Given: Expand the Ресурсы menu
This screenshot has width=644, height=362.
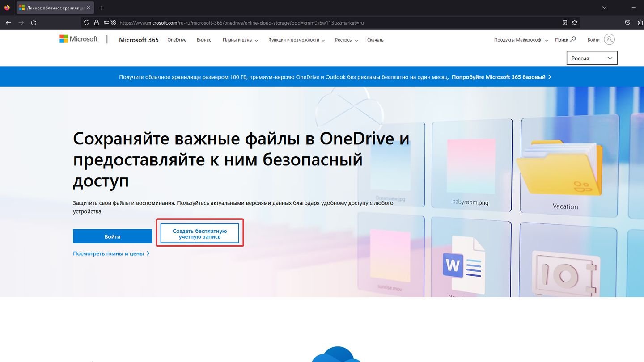Looking at the screenshot, I should [x=347, y=40].
